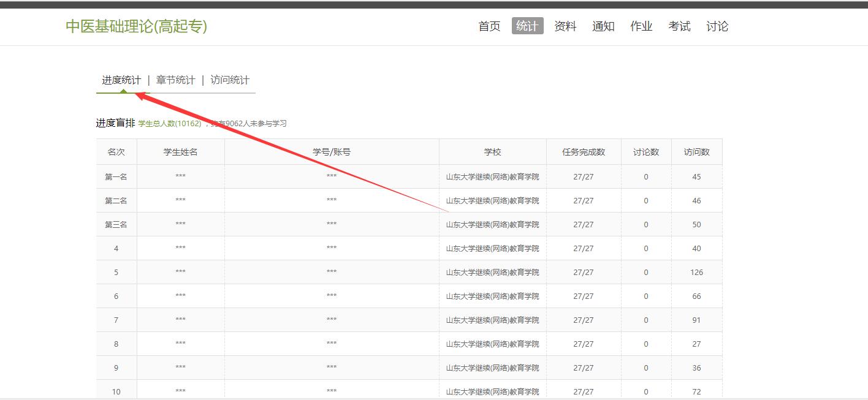Viewport: 868px width, 400px height.
Task: Click the 学号/账号 column header
Action: pyautogui.click(x=332, y=152)
